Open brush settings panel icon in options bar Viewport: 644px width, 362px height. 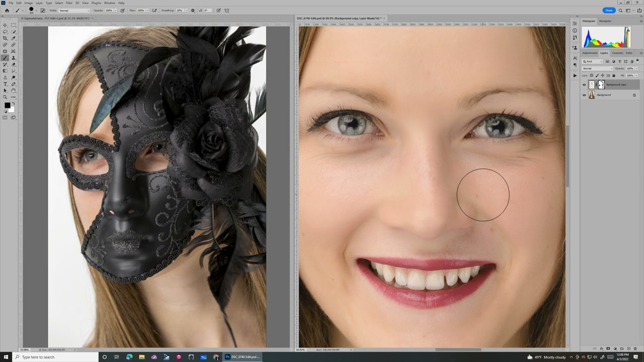(43, 11)
